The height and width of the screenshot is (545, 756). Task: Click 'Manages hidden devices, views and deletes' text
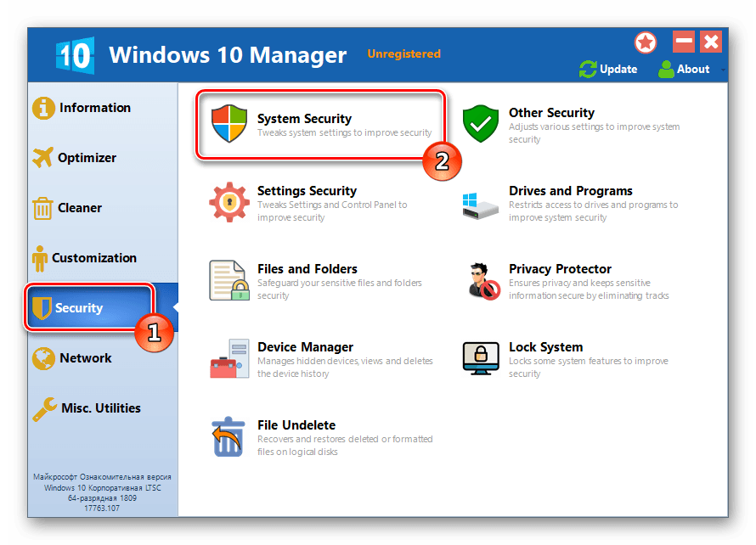[x=345, y=361]
